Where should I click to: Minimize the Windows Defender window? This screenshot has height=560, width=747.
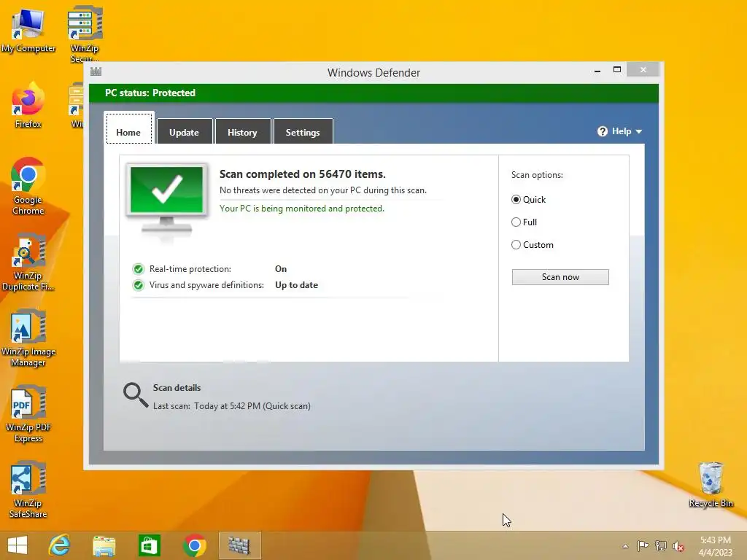pos(597,71)
